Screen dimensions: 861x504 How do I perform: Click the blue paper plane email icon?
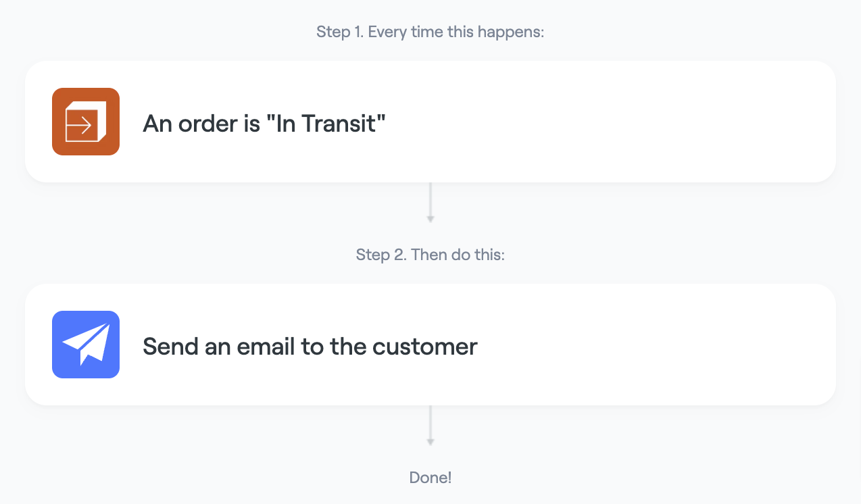(86, 345)
